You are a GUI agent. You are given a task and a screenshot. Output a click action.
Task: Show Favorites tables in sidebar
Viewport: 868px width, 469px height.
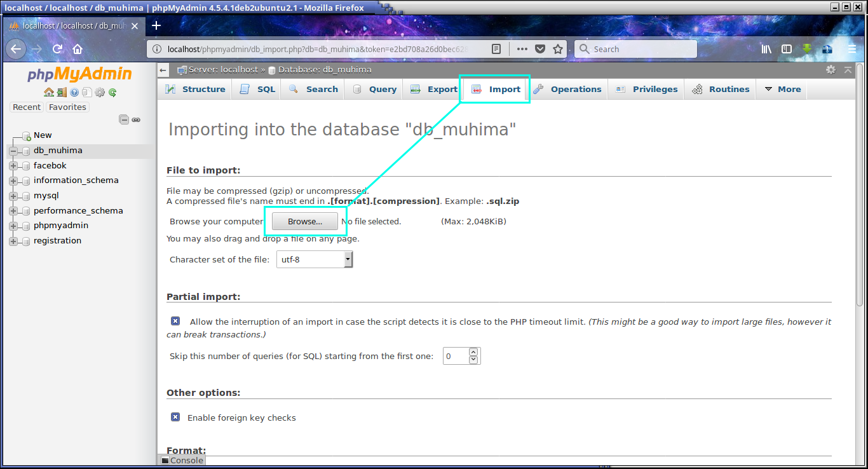67,107
